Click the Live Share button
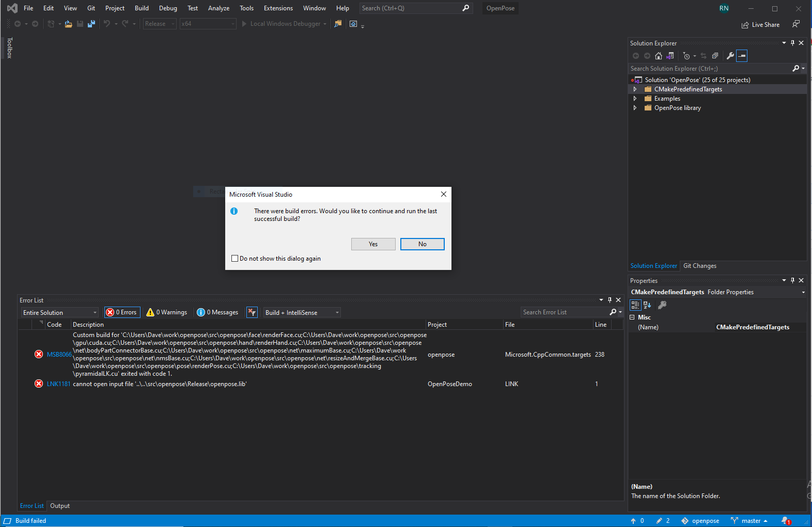 tap(760, 25)
